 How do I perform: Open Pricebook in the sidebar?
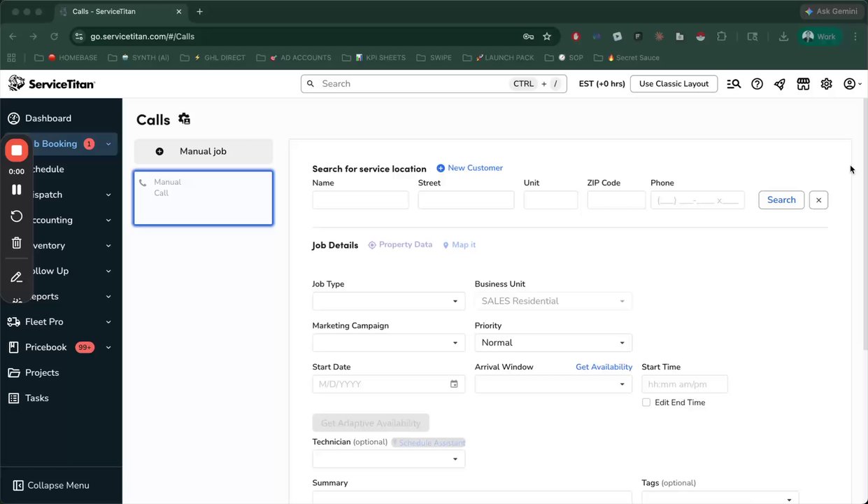(x=46, y=347)
